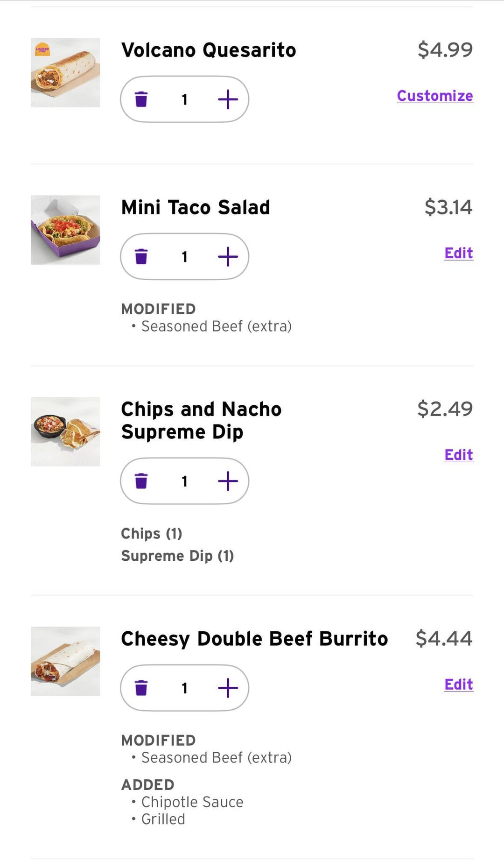Image resolution: width=504 pixels, height=861 pixels.
Task: Click the Mini Taco Salad quantity number
Action: click(185, 257)
